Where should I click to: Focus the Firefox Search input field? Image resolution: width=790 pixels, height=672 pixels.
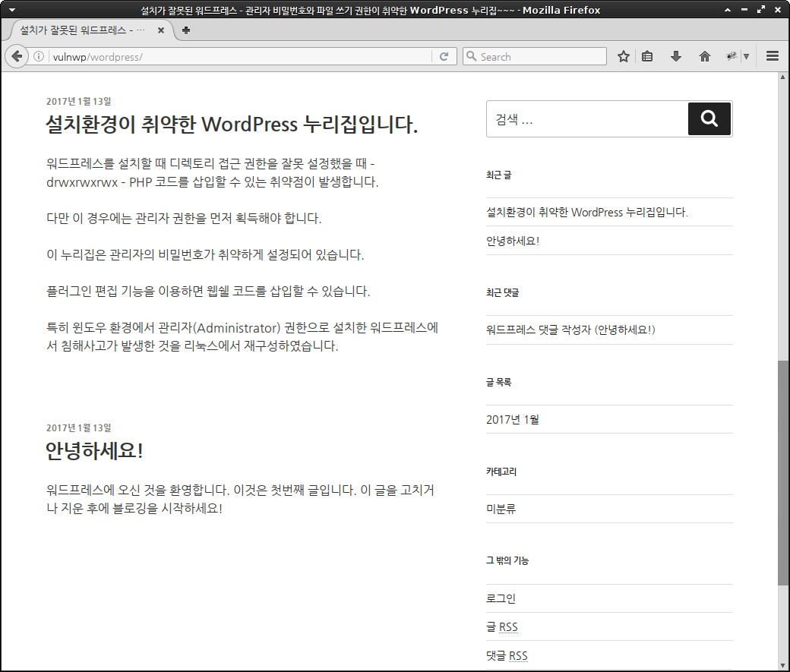pyautogui.click(x=535, y=56)
